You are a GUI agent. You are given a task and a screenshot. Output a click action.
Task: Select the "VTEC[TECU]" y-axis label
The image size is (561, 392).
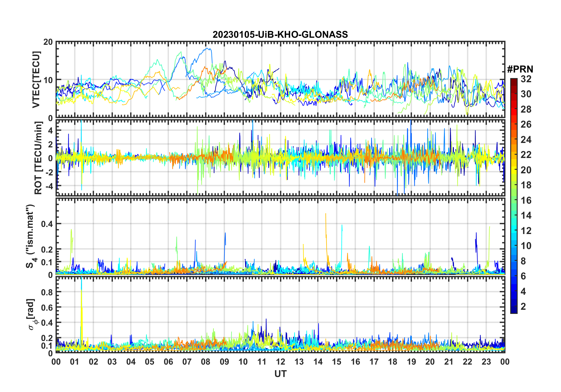[36, 80]
